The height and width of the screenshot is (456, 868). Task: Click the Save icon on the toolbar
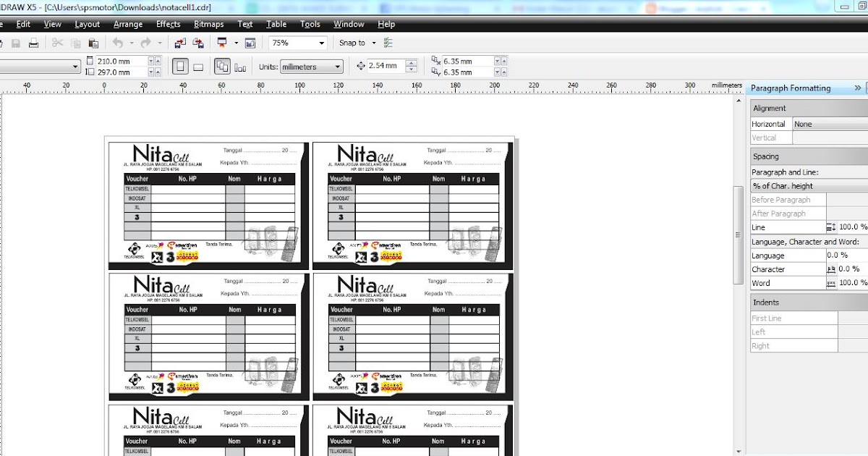(x=15, y=43)
